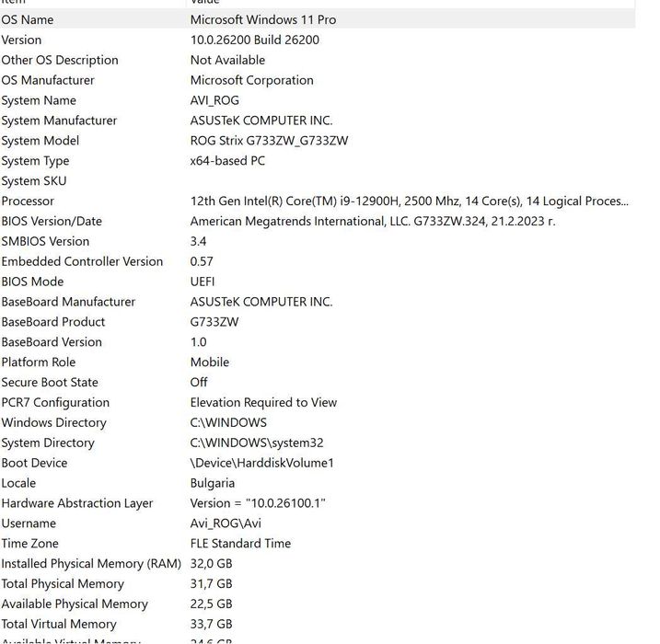Select the System Directory label
The width and height of the screenshot is (660, 644).
pos(48,443)
